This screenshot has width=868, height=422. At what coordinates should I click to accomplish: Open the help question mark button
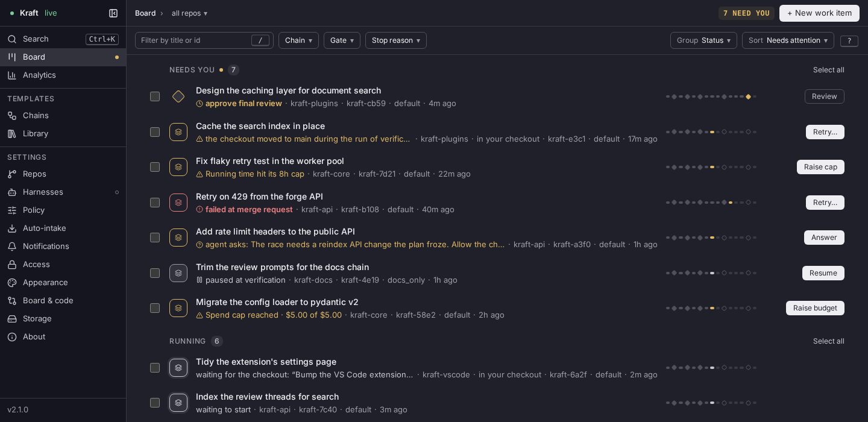(x=849, y=40)
